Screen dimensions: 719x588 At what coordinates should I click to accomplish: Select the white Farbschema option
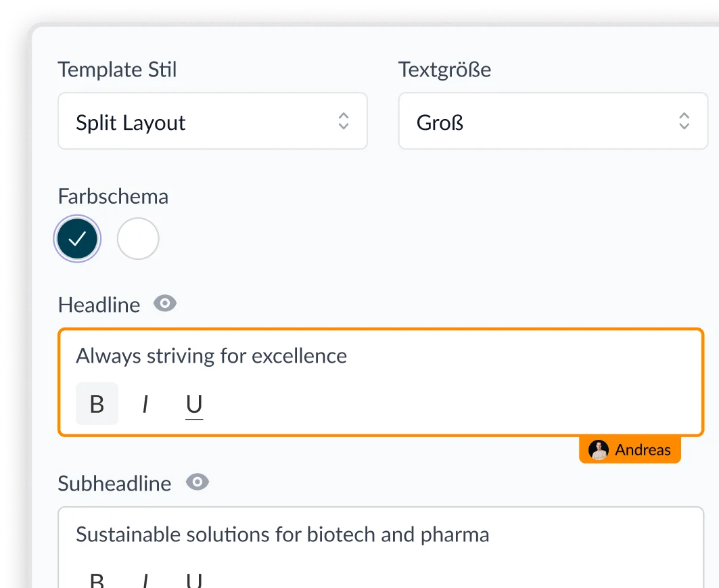tap(138, 239)
